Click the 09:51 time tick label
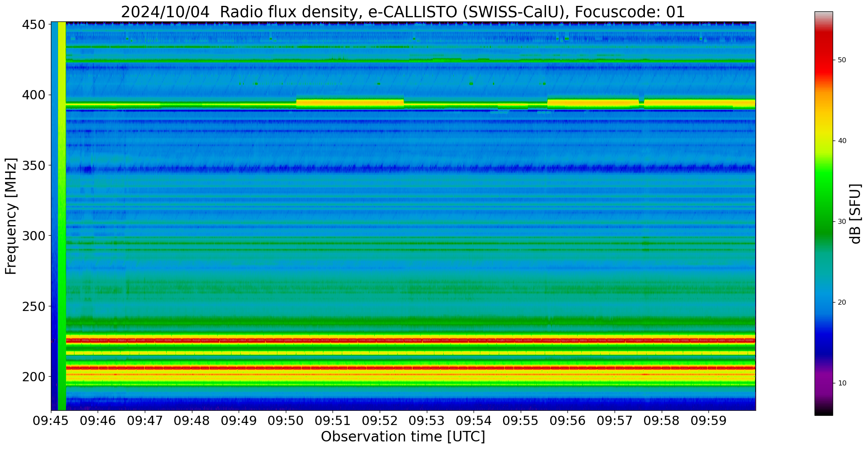 click(x=333, y=421)
